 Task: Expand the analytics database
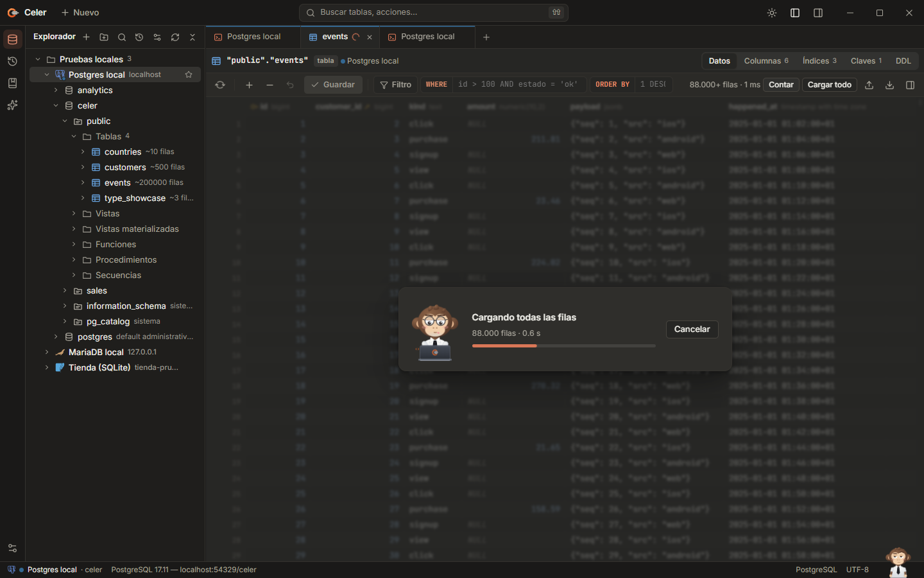point(56,90)
